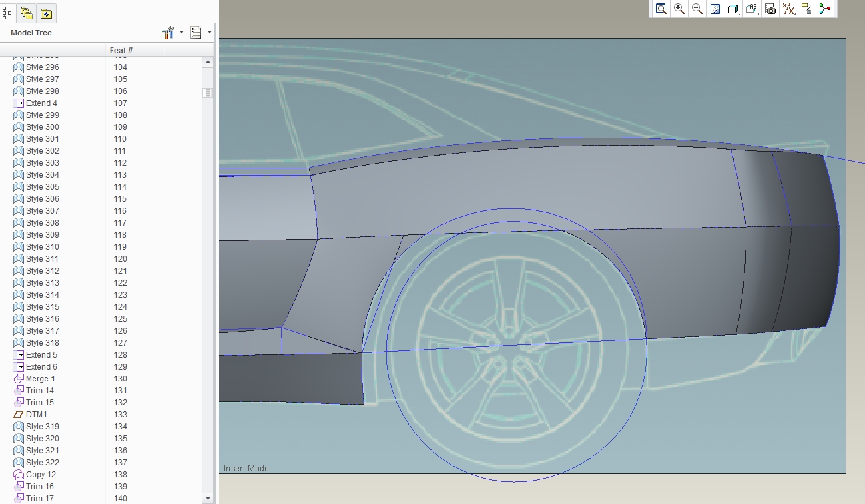Switch to the Favorites folder tab
The height and width of the screenshot is (504, 865).
(x=46, y=13)
